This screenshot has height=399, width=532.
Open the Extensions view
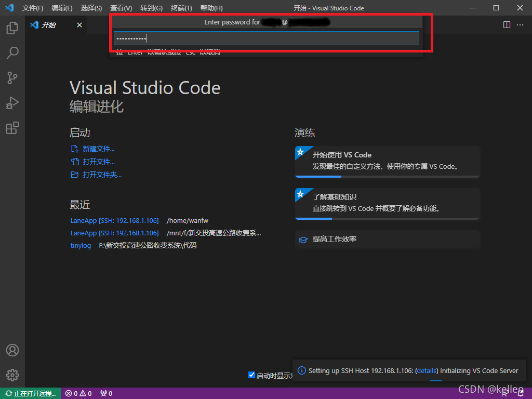pyautogui.click(x=12, y=128)
